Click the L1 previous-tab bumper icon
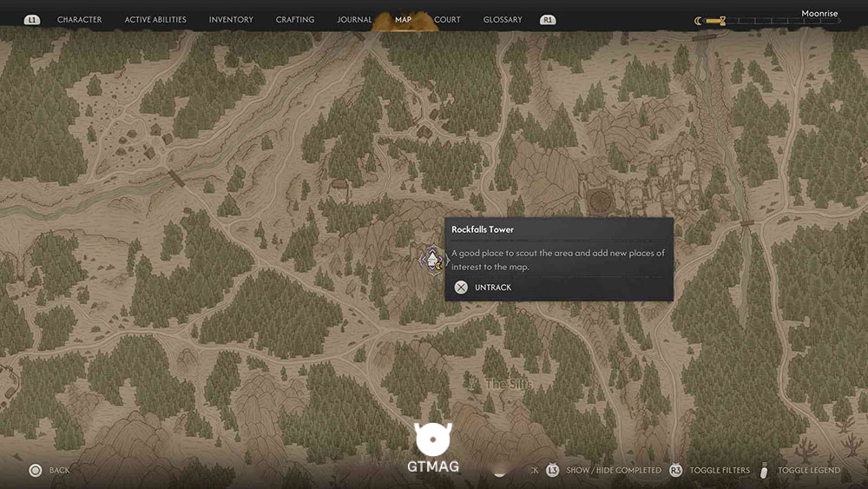 click(x=31, y=20)
